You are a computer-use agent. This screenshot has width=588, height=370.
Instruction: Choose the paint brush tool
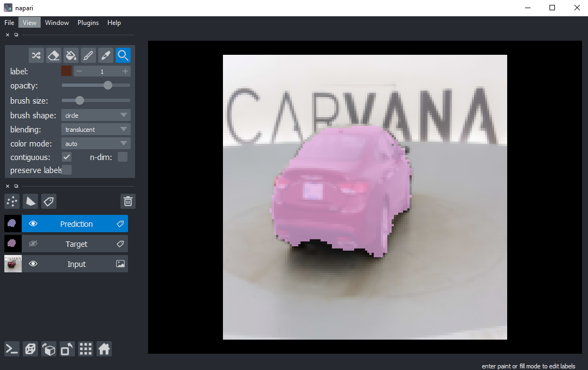pyautogui.click(x=88, y=55)
